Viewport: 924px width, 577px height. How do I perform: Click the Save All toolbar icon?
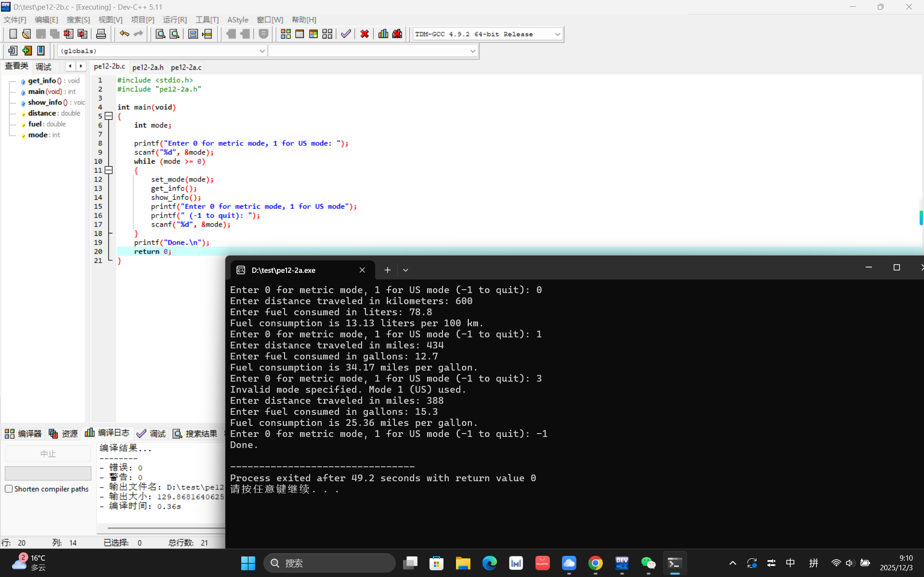coord(54,34)
